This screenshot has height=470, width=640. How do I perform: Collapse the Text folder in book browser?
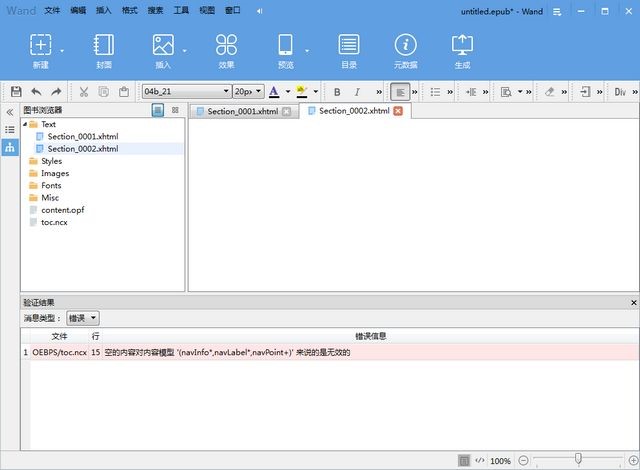click(x=24, y=124)
